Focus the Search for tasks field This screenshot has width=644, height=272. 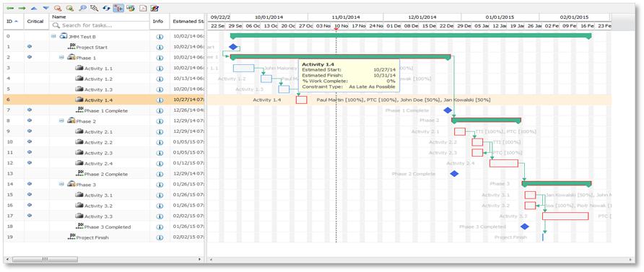pos(100,25)
